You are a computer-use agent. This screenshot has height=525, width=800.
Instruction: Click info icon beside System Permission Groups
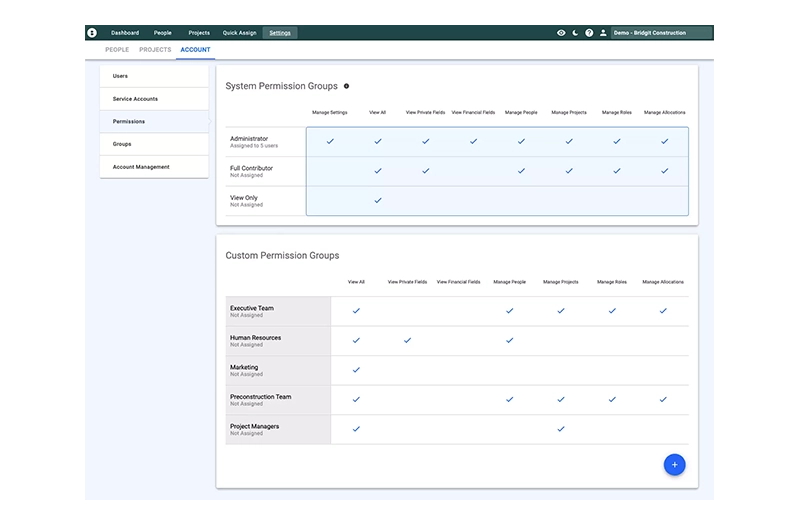(346, 86)
